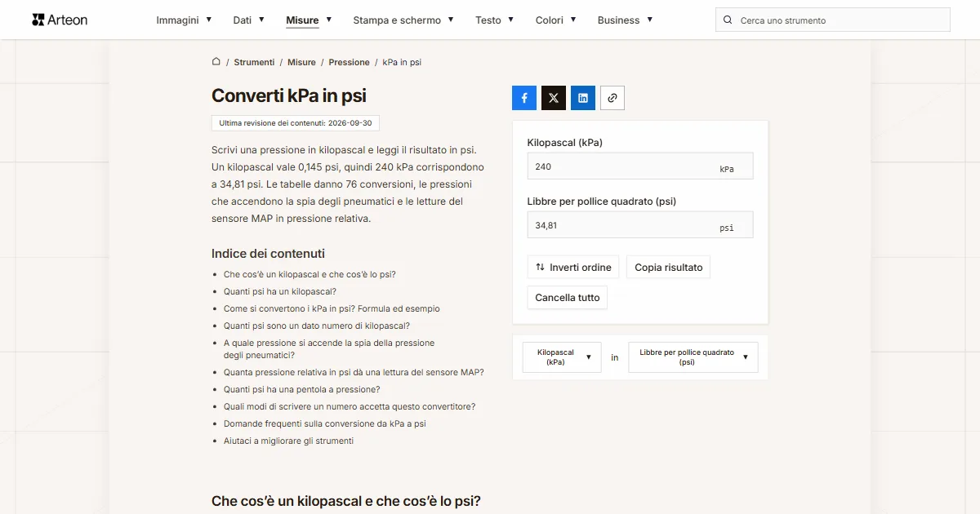Open Kilopascal (kPa) source unit dropdown
Image resolution: width=980 pixels, height=514 pixels.
pyautogui.click(x=562, y=357)
